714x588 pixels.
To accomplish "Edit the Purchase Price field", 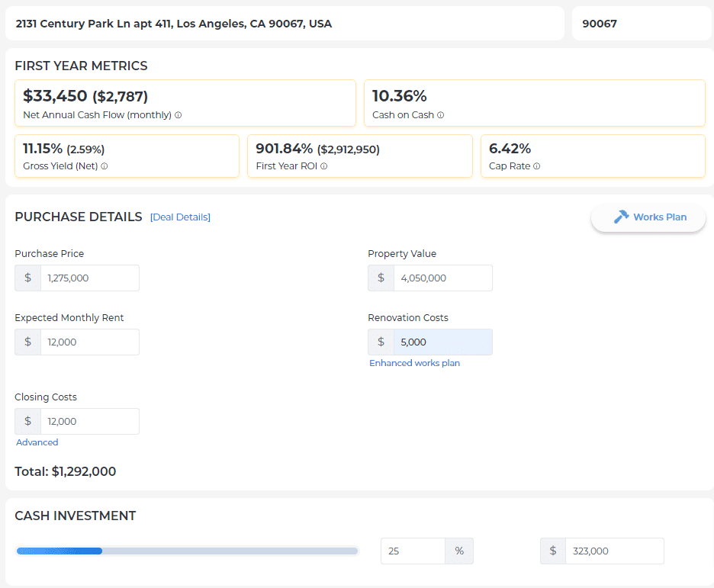I will [90, 278].
